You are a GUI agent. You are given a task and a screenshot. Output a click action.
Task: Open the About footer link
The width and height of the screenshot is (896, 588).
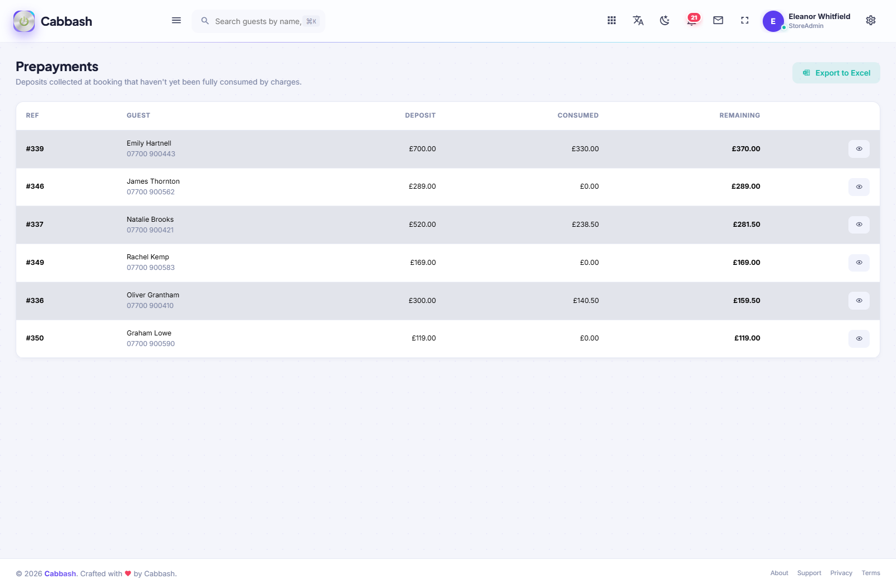[779, 573]
